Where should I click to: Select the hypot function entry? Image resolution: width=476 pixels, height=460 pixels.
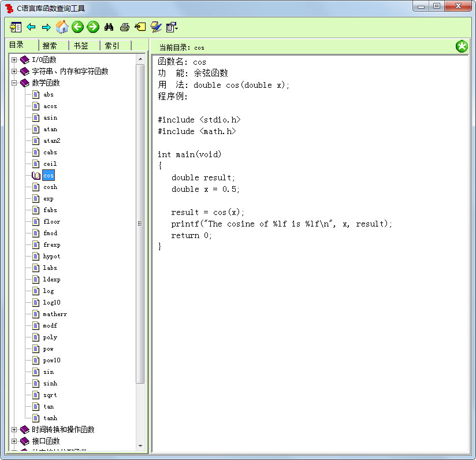point(51,256)
